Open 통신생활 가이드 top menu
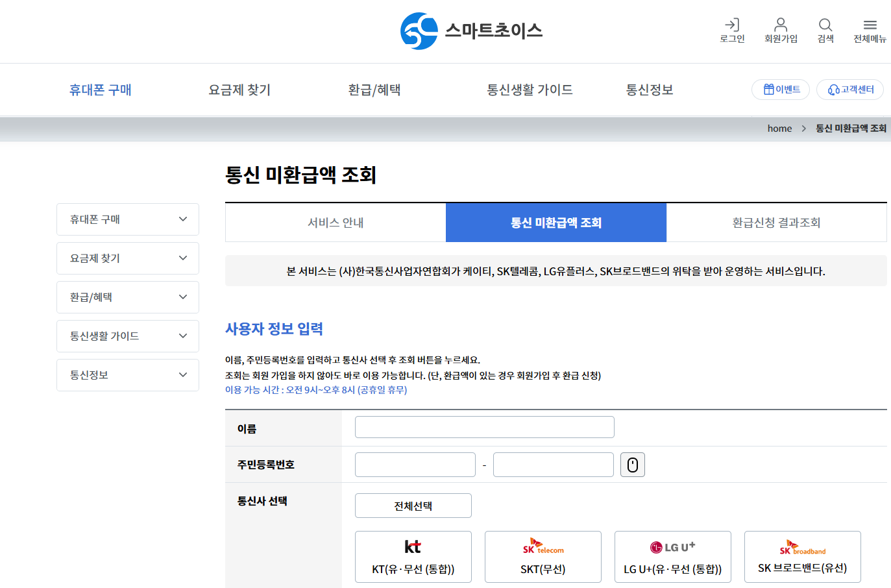 click(530, 90)
